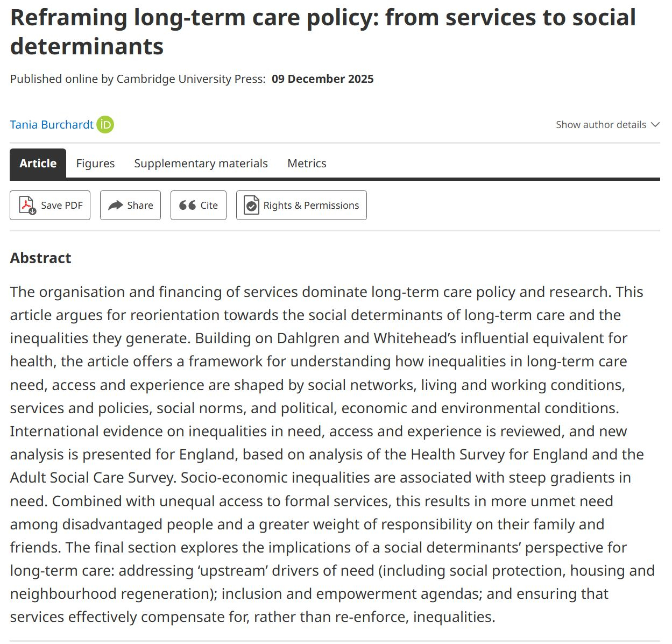Expand the author details chevron
This screenshot has height=644, width=672.
pyautogui.click(x=655, y=125)
